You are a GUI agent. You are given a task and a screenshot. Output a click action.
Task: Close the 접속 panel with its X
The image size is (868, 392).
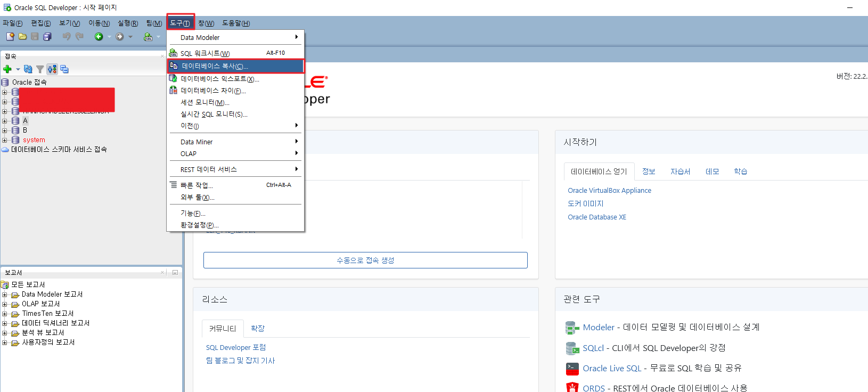coord(162,56)
